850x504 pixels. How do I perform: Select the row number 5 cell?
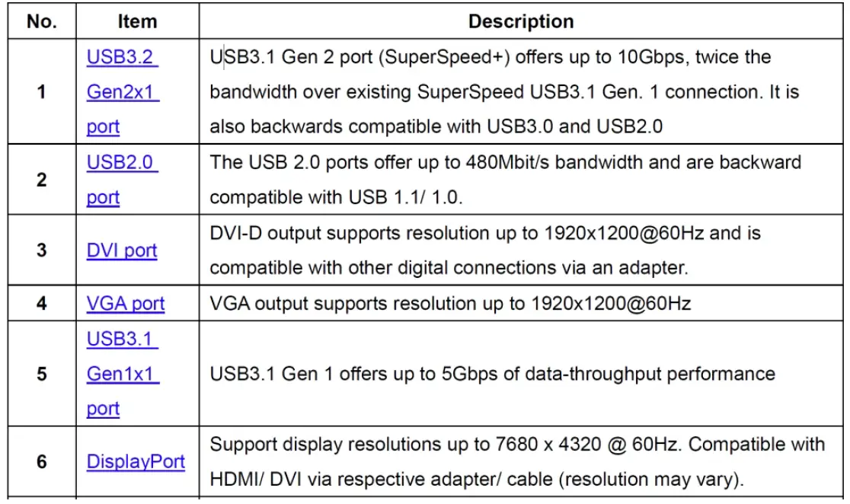point(42,374)
